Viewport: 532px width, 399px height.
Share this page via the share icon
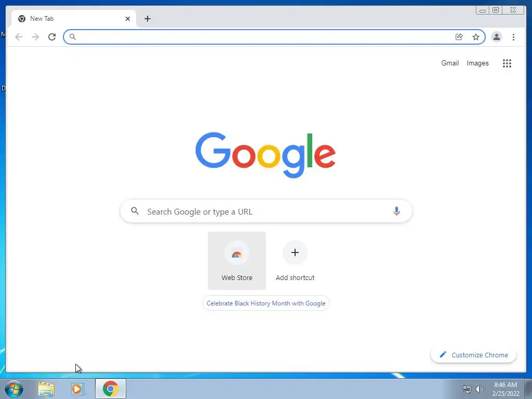point(459,37)
